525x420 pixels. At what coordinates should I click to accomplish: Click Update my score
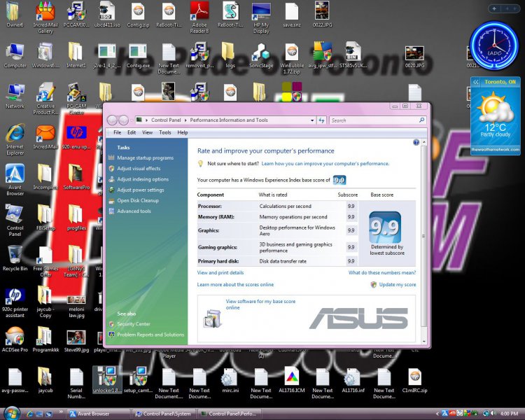(x=398, y=285)
